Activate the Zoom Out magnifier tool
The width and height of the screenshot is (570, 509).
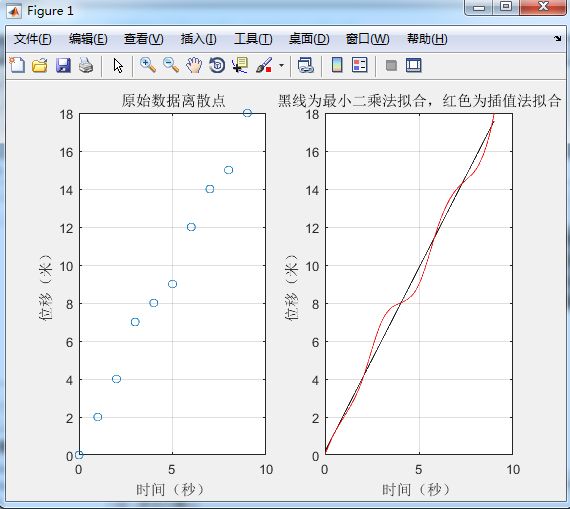[x=171, y=65]
